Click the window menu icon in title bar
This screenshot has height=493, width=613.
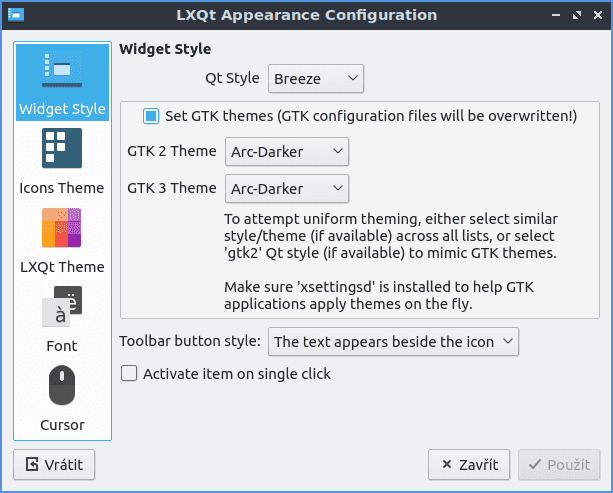14,15
